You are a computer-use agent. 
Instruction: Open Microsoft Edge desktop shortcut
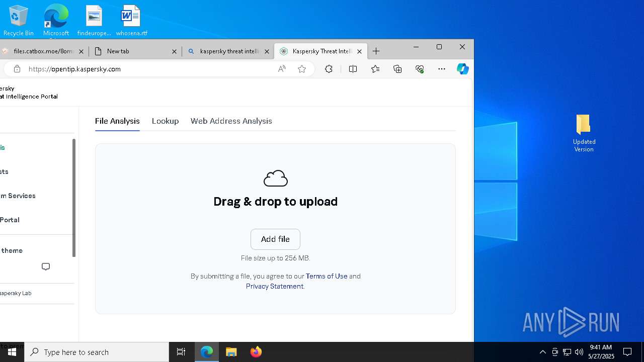pos(56,21)
